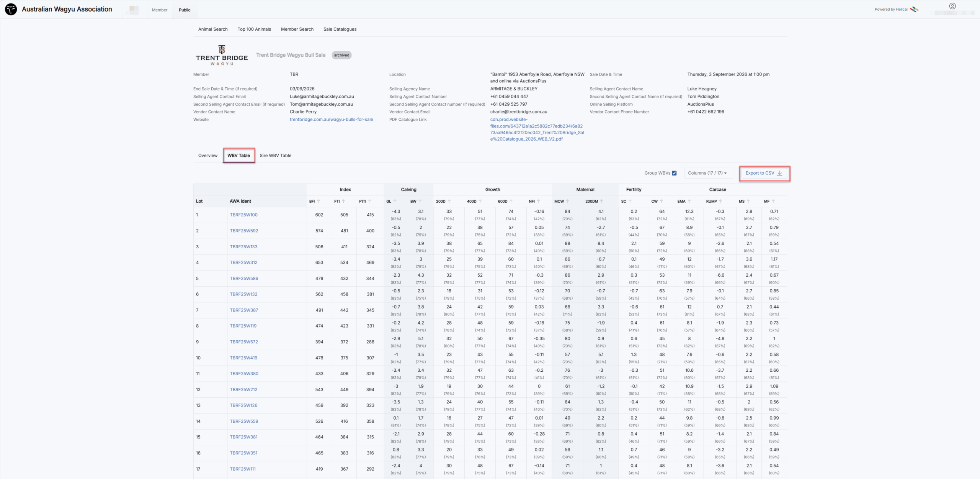Switch to the Member view tab
This screenshot has height=479, width=980.
click(x=160, y=10)
